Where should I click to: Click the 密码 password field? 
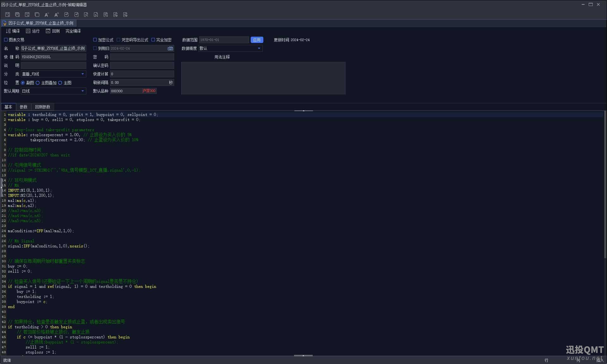tap(142, 57)
